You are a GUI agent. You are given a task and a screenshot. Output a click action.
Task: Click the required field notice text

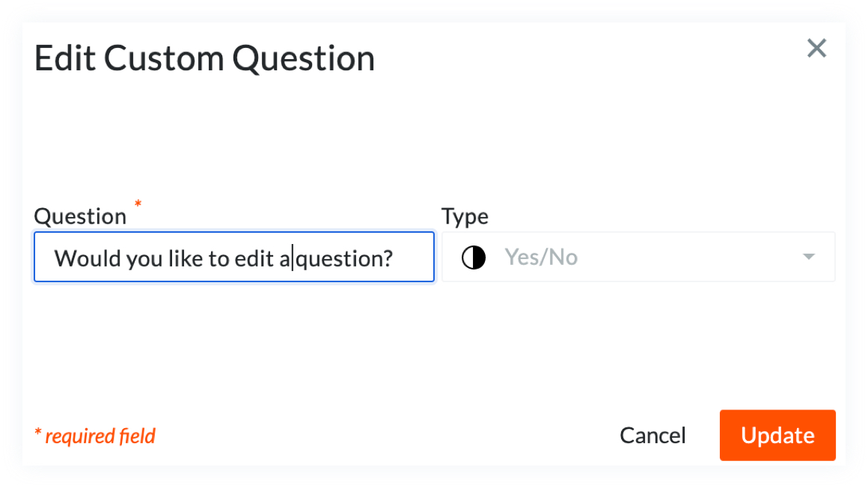point(95,435)
